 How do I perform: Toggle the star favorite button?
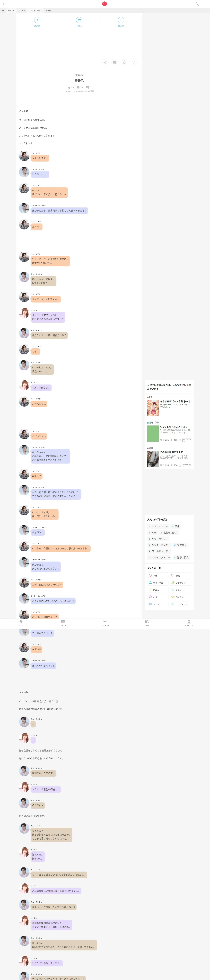pos(125,62)
